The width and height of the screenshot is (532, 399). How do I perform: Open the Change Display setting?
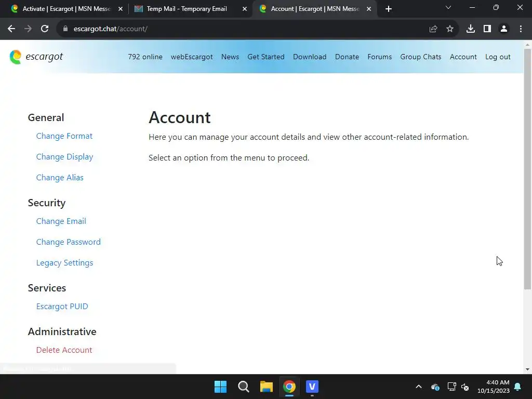pyautogui.click(x=64, y=157)
